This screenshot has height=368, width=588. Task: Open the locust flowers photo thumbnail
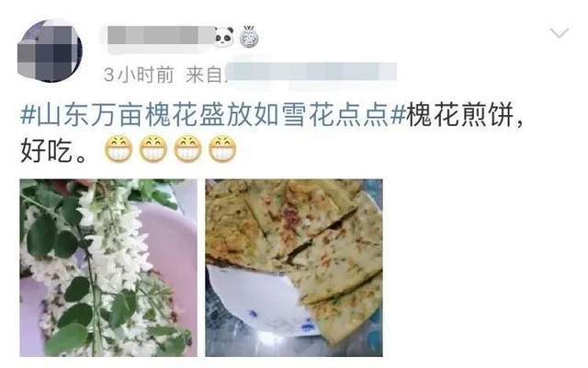[x=108, y=268]
